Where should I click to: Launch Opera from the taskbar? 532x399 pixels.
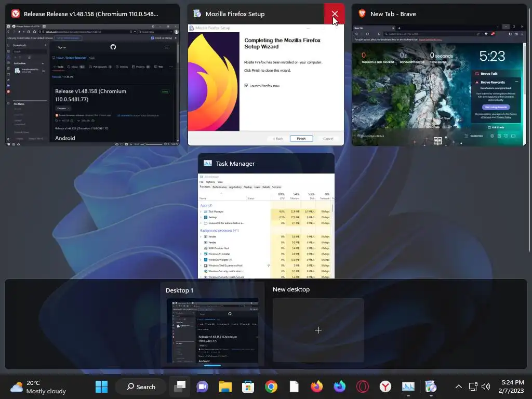pos(362,387)
